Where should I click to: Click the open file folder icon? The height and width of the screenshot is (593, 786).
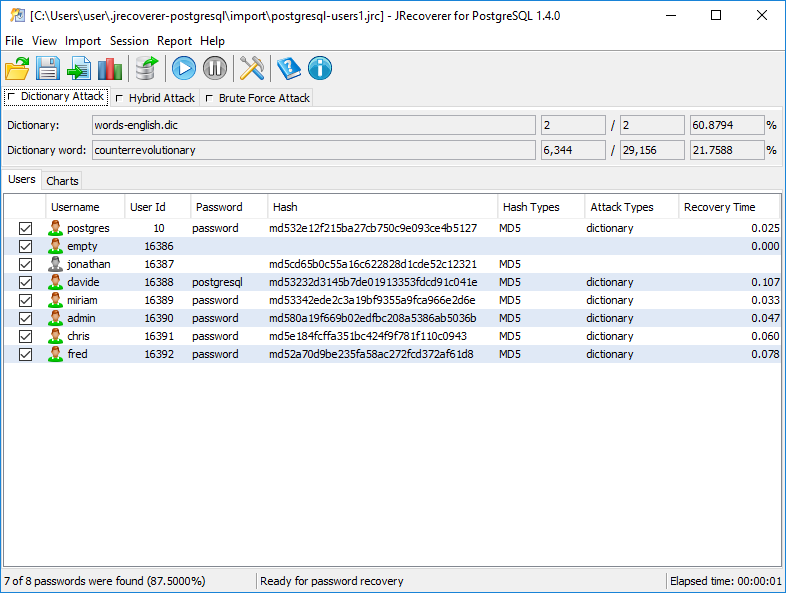18,69
